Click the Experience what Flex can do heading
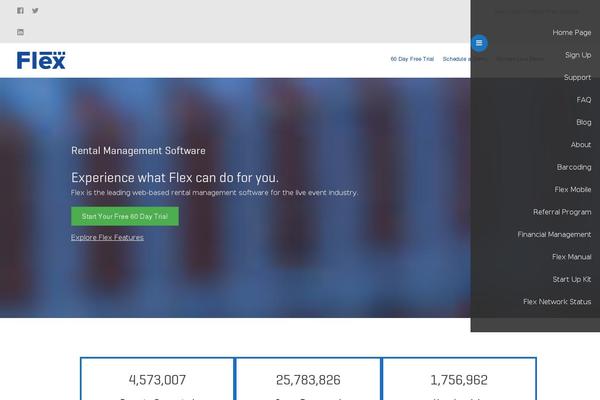 [175, 178]
